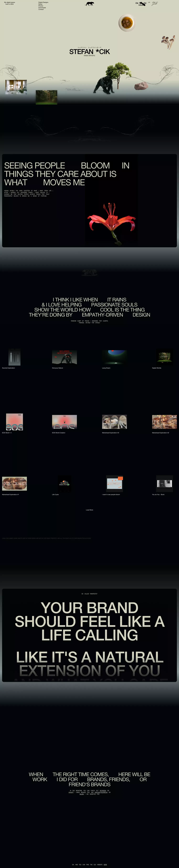The image size is (179, 868).
Task: Open 'I want to see people bloom' thumbnail
Action: tap(115, 484)
